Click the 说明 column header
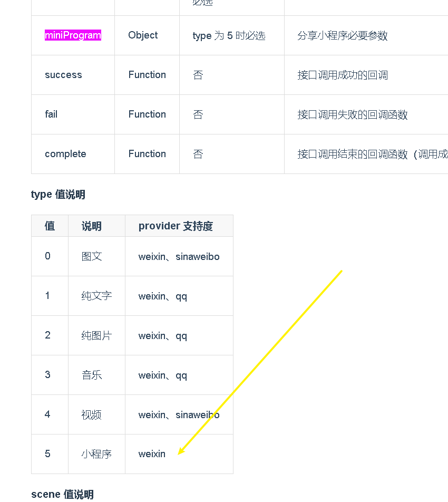 click(x=92, y=226)
